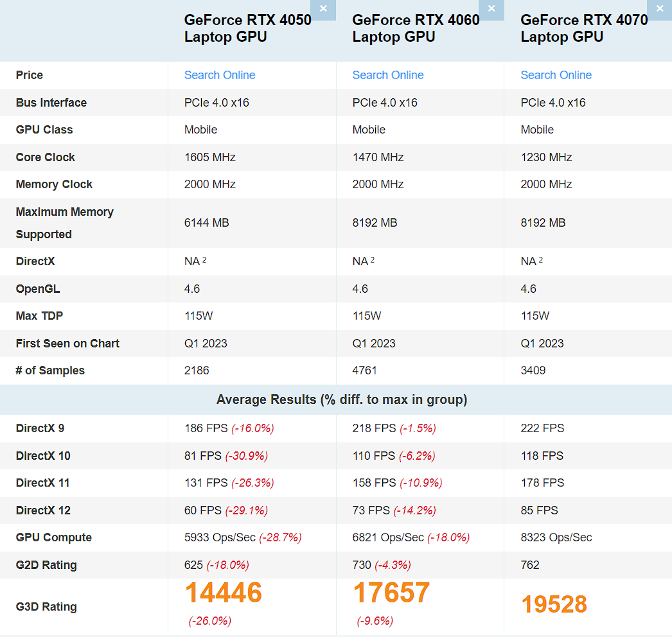Screen dimensions: 672x637
Task: Click the 1605 MHz core clock value
Action: tap(209, 157)
